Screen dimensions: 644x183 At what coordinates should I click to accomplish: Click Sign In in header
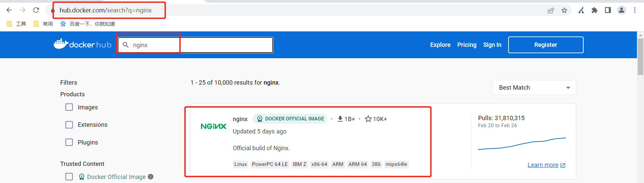492,45
